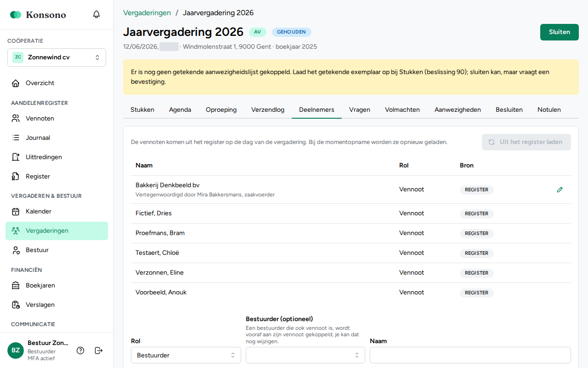Click the Boekjaren bank icon
588x368 pixels.
point(16,286)
